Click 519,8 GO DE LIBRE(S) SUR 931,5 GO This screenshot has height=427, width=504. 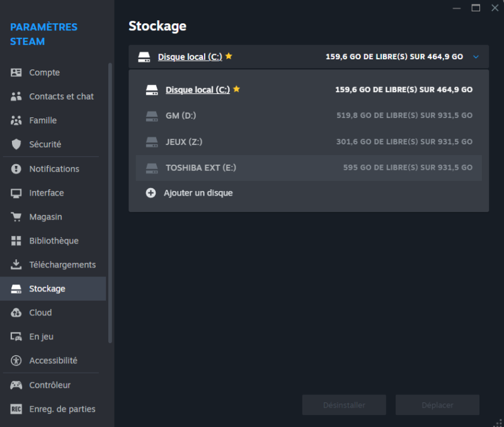404,115
